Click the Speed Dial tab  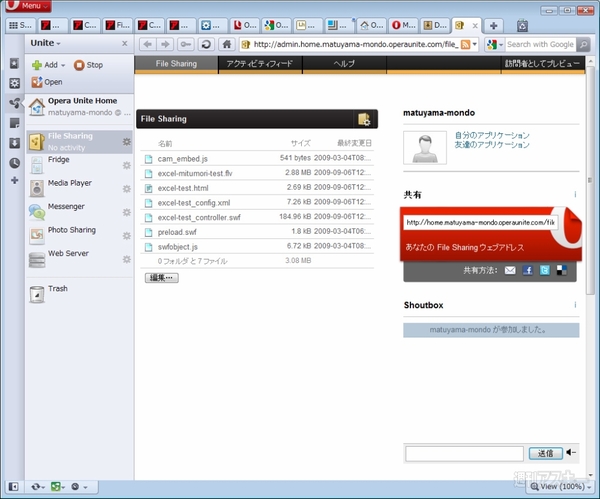click(x=21, y=25)
